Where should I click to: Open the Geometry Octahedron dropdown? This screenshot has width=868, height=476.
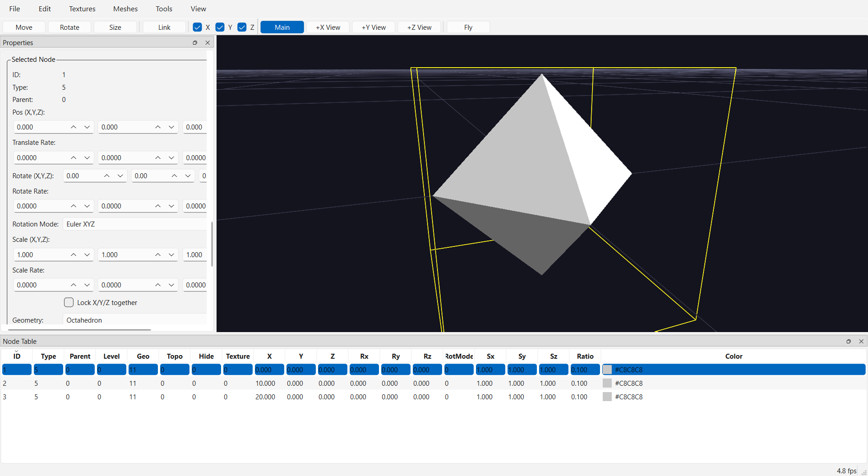pos(134,320)
